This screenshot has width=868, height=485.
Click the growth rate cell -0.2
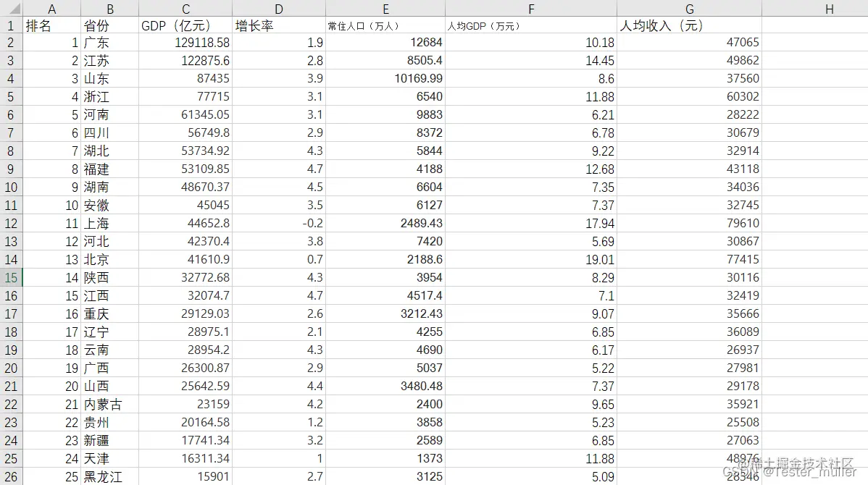(279, 224)
